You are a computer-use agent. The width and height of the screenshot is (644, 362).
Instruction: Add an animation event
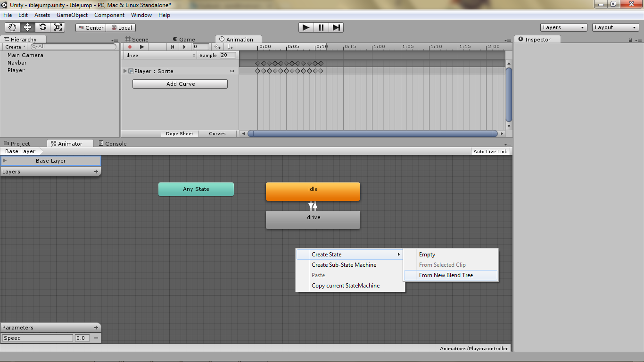[230, 47]
